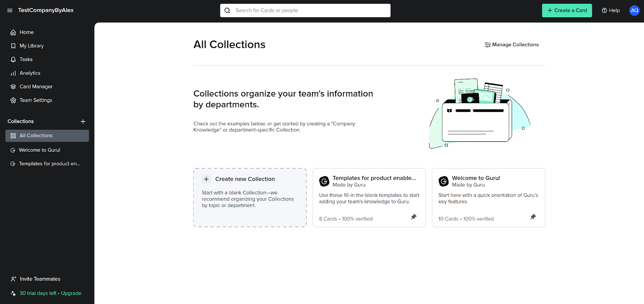Toggle the hamburger sidebar menu
The height and width of the screenshot is (304, 644).
pyautogui.click(x=10, y=10)
